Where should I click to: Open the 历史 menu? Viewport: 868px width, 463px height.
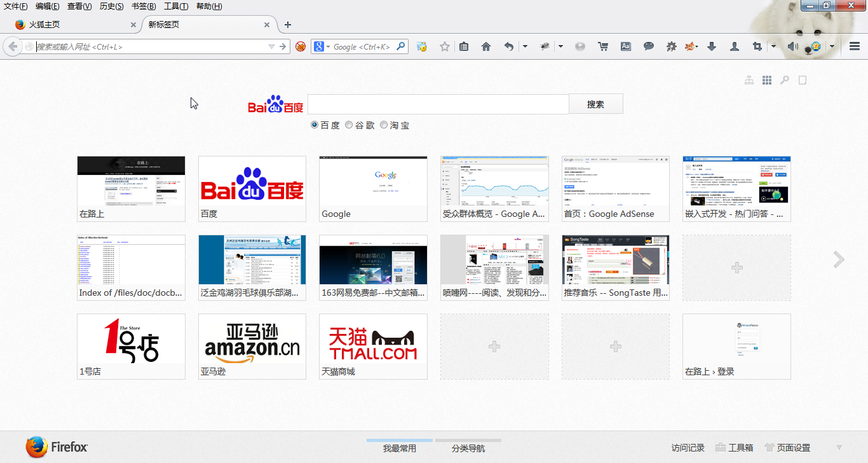(x=111, y=6)
